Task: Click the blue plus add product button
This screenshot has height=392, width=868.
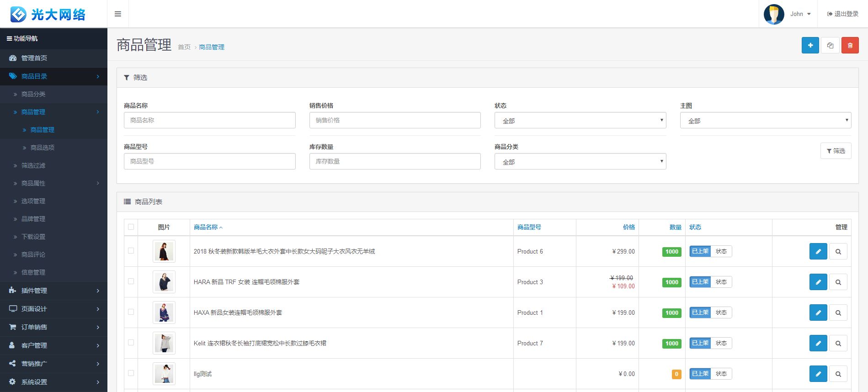Action: coord(810,45)
